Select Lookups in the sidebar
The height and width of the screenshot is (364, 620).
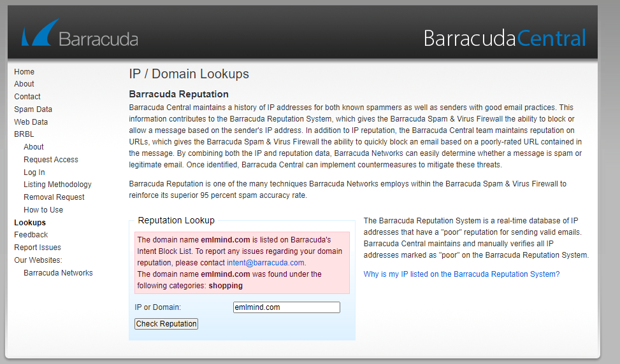pos(30,223)
